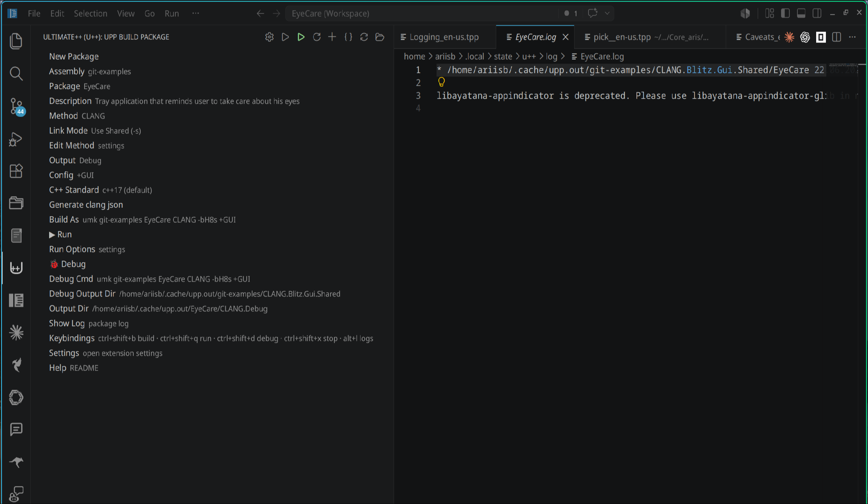Open the Run menu in the menu bar
This screenshot has height=504, width=868.
pyautogui.click(x=172, y=14)
